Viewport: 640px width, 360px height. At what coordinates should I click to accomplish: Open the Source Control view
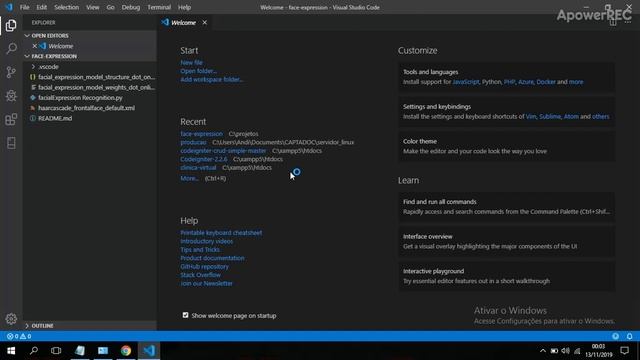click(x=11, y=72)
